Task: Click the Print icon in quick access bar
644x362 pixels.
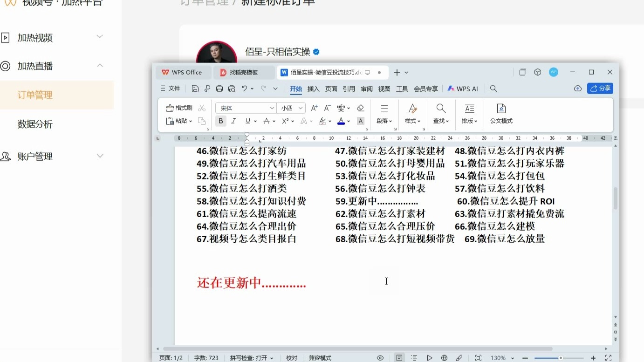Action: [x=219, y=89]
